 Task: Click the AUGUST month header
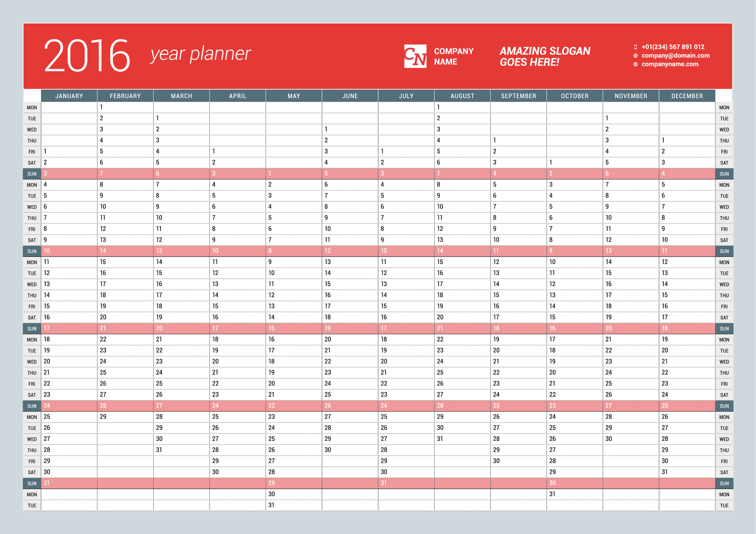[463, 96]
